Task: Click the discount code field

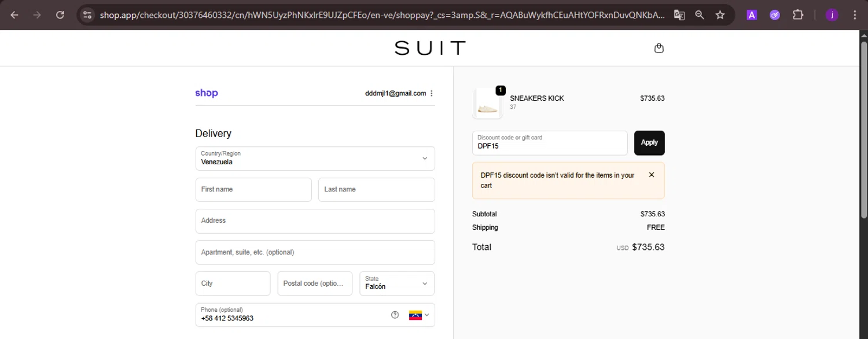Action: (x=550, y=143)
